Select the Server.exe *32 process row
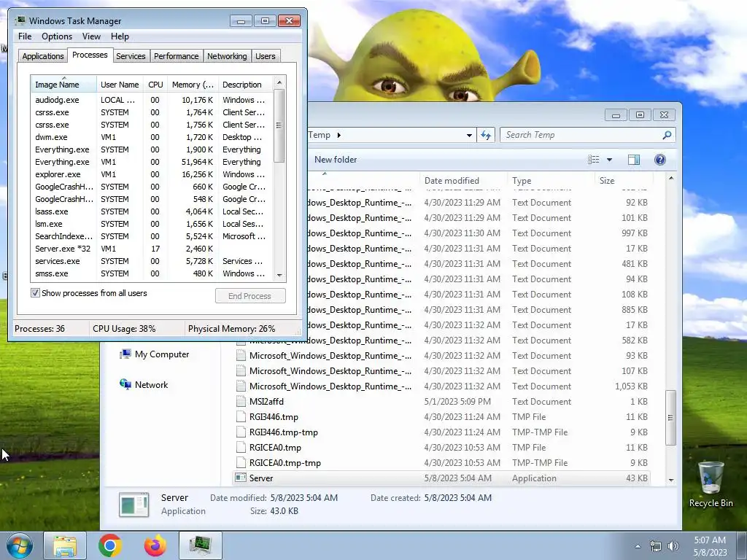This screenshot has width=747, height=560. click(152, 249)
